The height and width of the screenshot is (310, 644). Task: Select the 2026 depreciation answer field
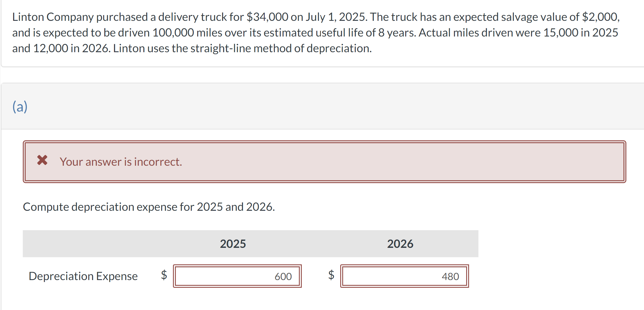[x=405, y=276]
